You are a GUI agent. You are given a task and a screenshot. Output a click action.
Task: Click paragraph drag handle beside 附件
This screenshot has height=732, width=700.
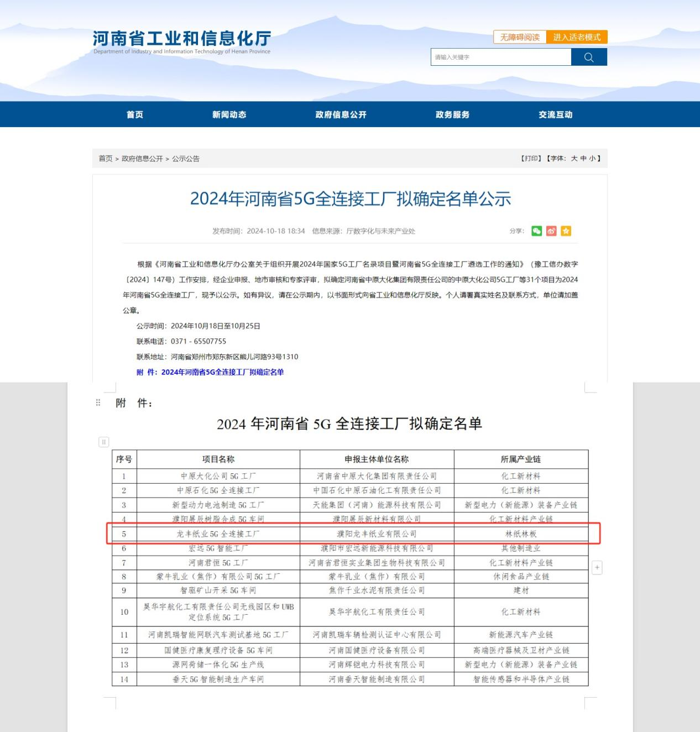click(98, 403)
